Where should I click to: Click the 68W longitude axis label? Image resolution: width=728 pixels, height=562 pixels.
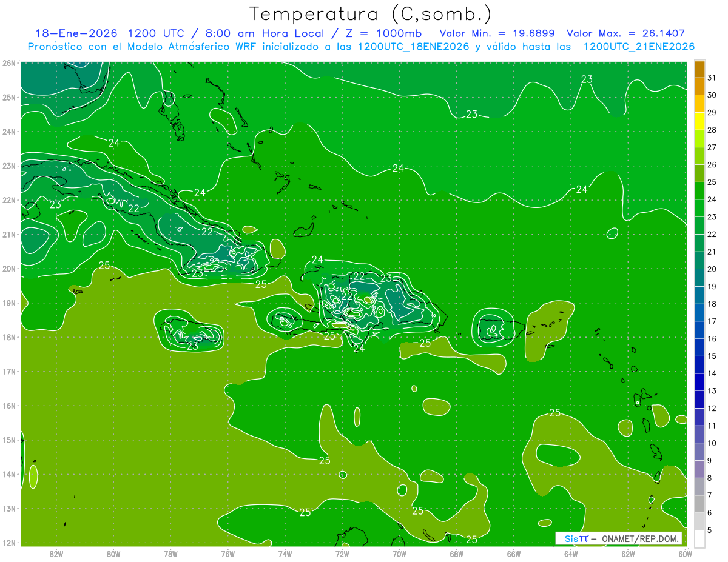pos(456,554)
